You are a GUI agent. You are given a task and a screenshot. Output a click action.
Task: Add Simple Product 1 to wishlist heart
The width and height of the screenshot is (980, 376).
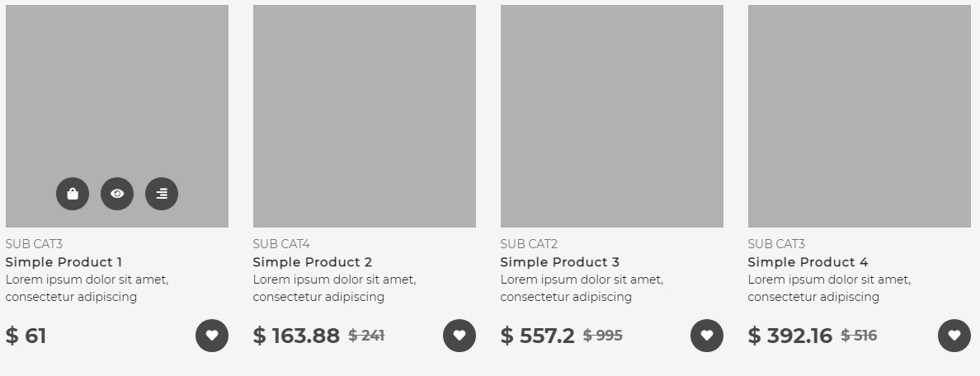[x=212, y=336]
